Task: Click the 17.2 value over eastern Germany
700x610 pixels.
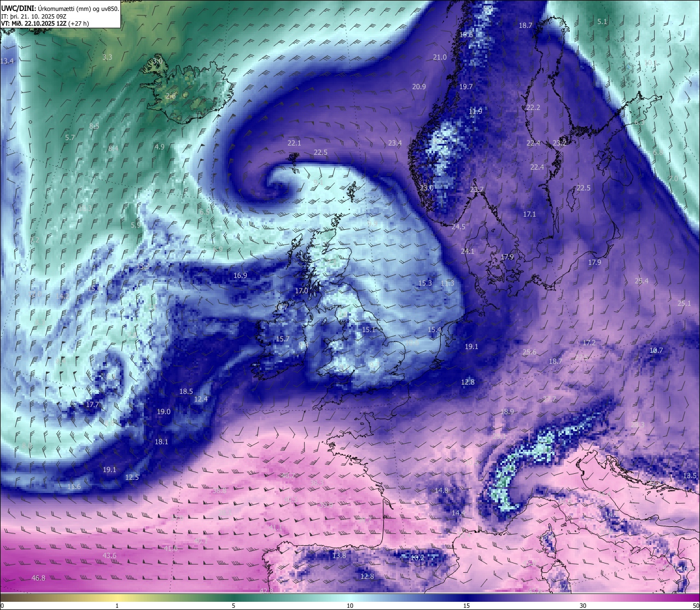Action: (x=589, y=342)
